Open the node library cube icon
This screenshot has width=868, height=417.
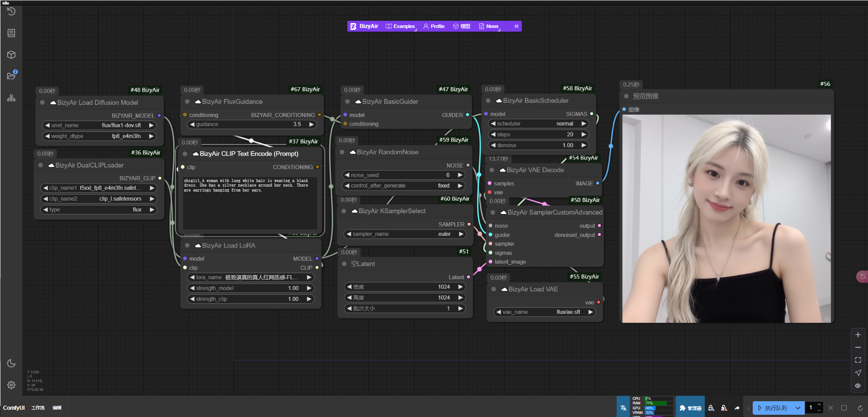(11, 55)
